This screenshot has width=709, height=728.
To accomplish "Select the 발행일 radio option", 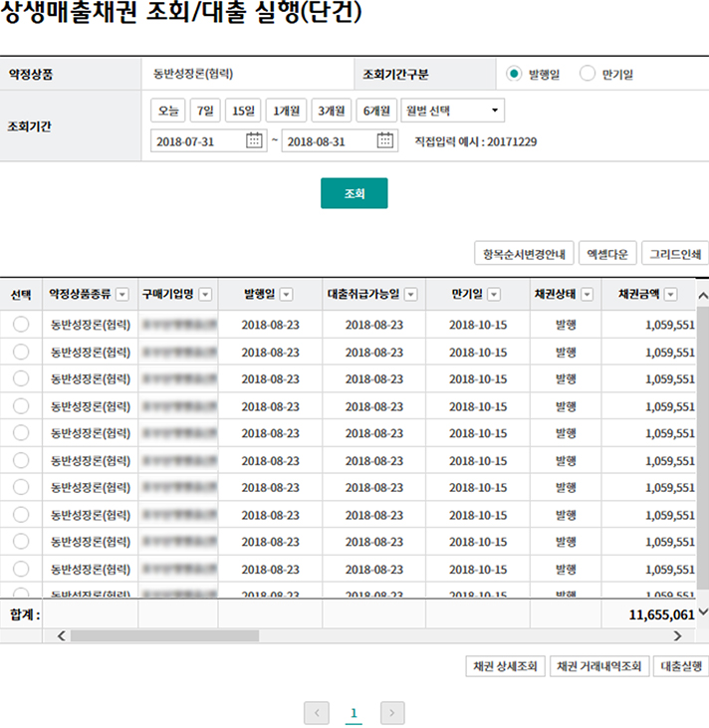I will coord(514,74).
